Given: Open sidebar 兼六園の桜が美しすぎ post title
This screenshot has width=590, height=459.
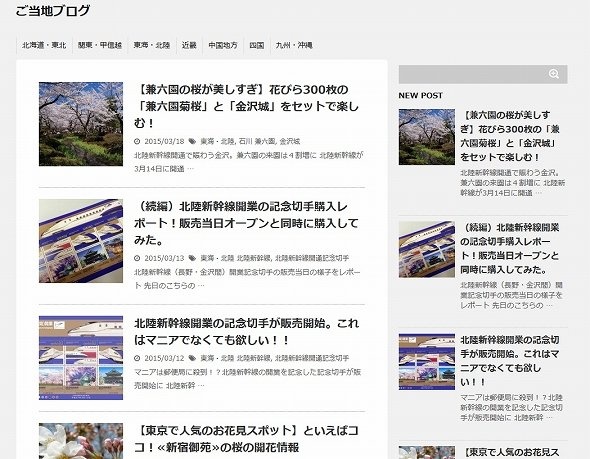Looking at the screenshot, I should (510, 136).
